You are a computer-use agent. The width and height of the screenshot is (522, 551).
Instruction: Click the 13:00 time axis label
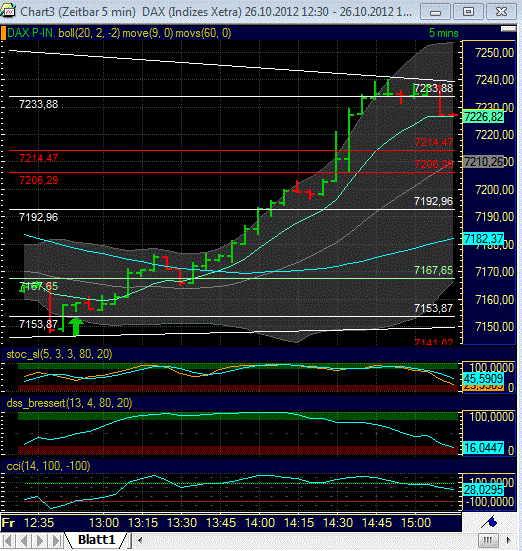(x=104, y=523)
